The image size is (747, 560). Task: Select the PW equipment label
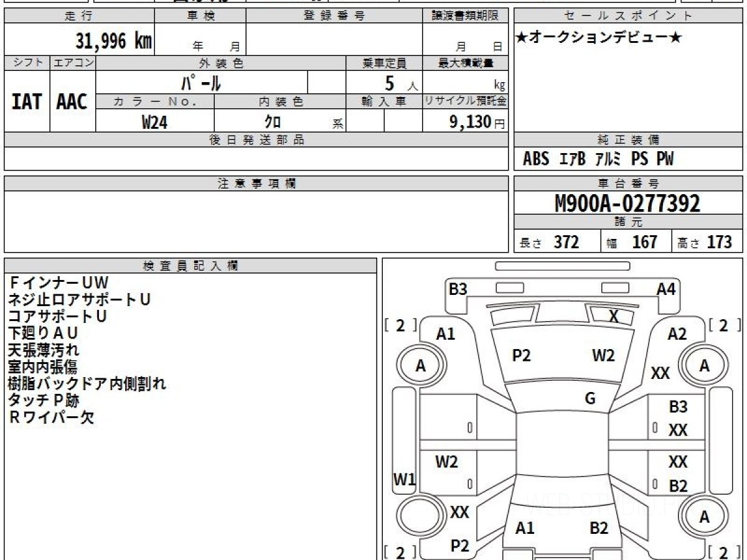[665, 159]
